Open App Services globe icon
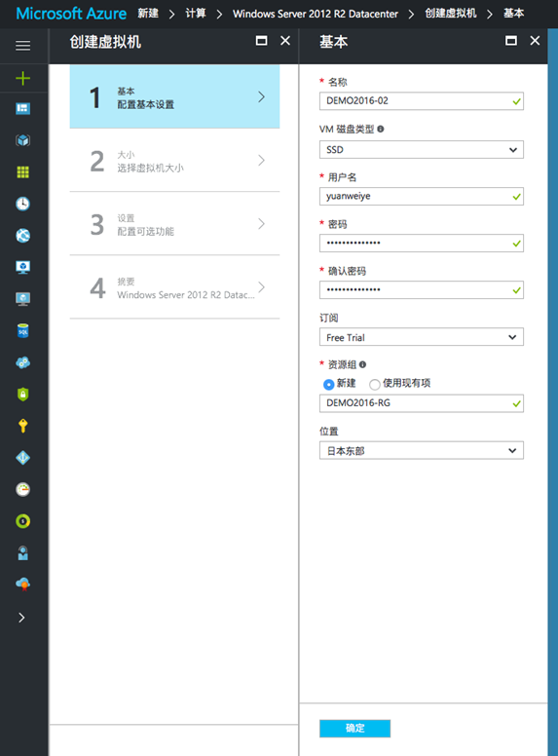The height and width of the screenshot is (756, 558). tap(22, 236)
